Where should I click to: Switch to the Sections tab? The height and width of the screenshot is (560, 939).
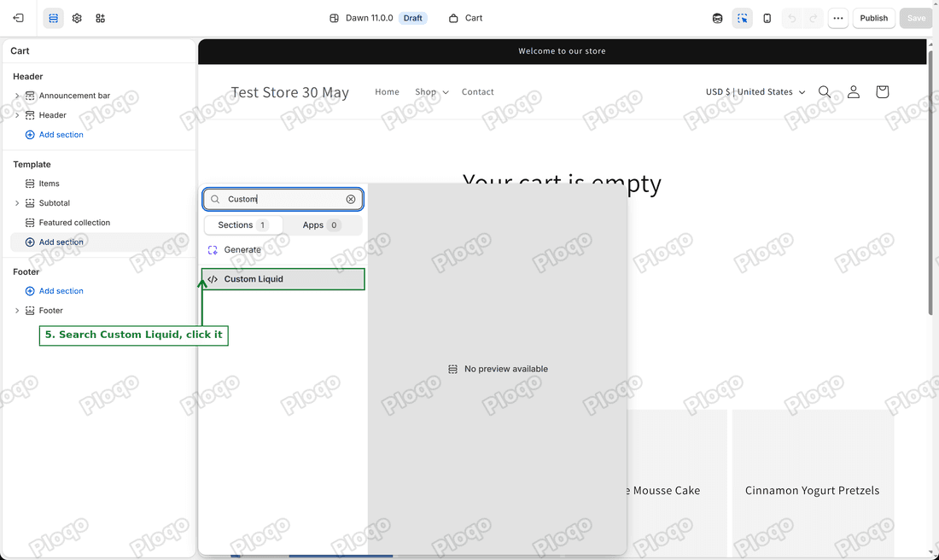tap(243, 225)
